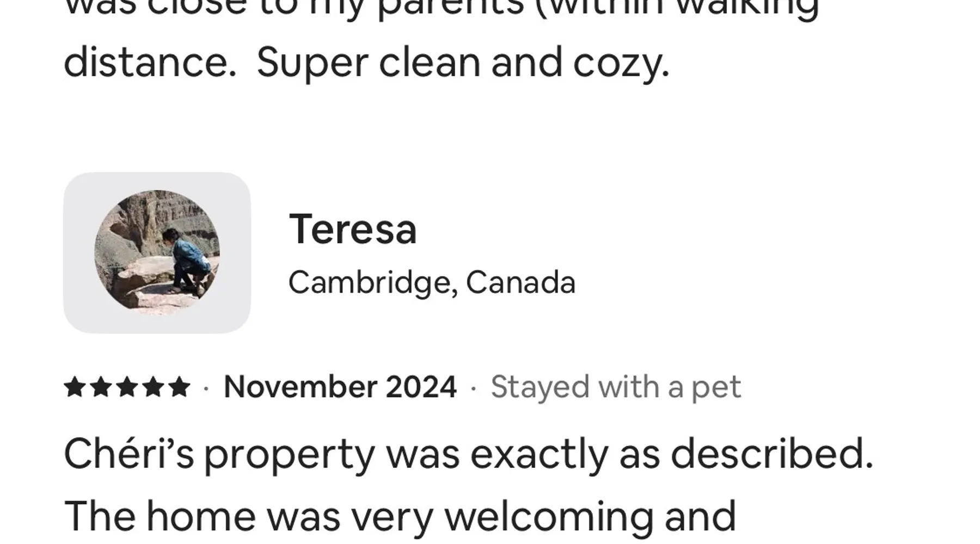This screenshot has width=980, height=544.
Task: Click the second star in Teresa's rating
Action: 101,387
